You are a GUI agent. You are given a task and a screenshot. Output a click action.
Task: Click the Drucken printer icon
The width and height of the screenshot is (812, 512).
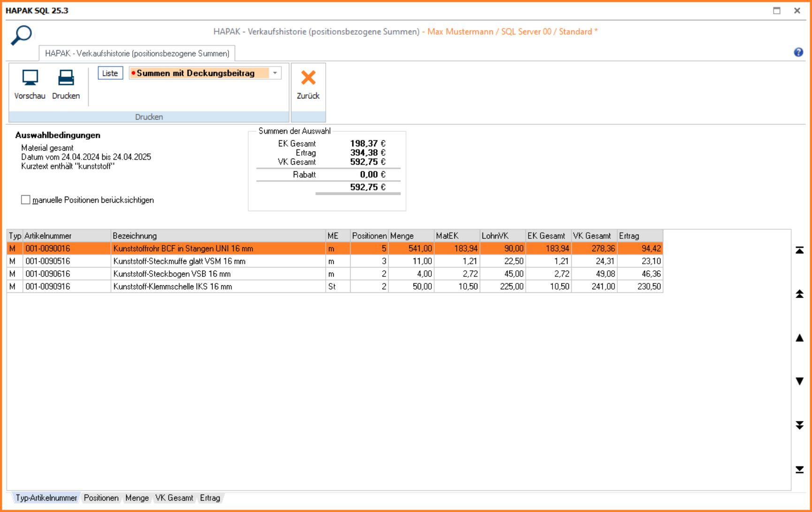pyautogui.click(x=66, y=78)
